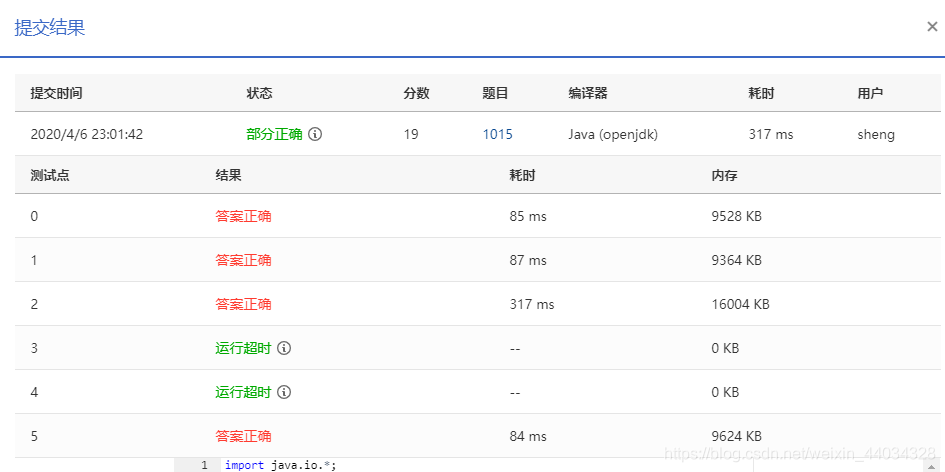Image resolution: width=945 pixels, height=472 pixels.
Task: Click 答案正确 result for test point 5
Action: point(243,436)
